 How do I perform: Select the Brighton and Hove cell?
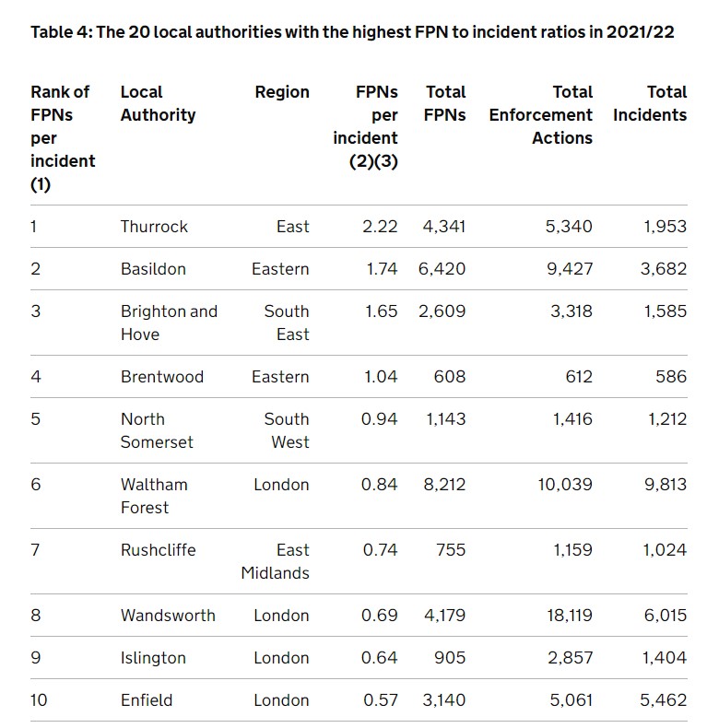(x=169, y=323)
